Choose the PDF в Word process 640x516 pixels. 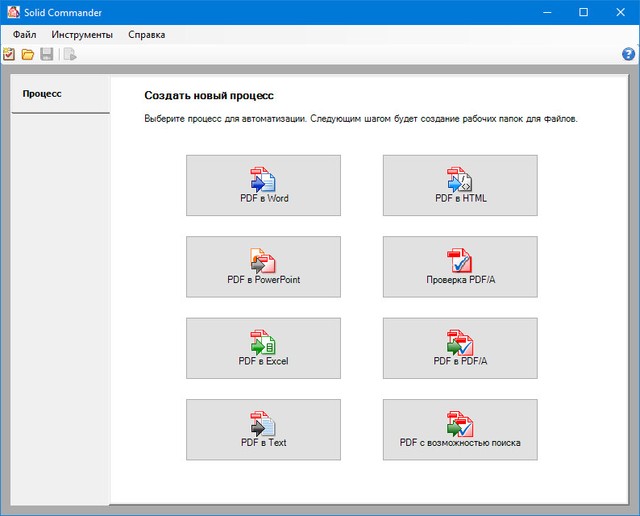pyautogui.click(x=263, y=185)
